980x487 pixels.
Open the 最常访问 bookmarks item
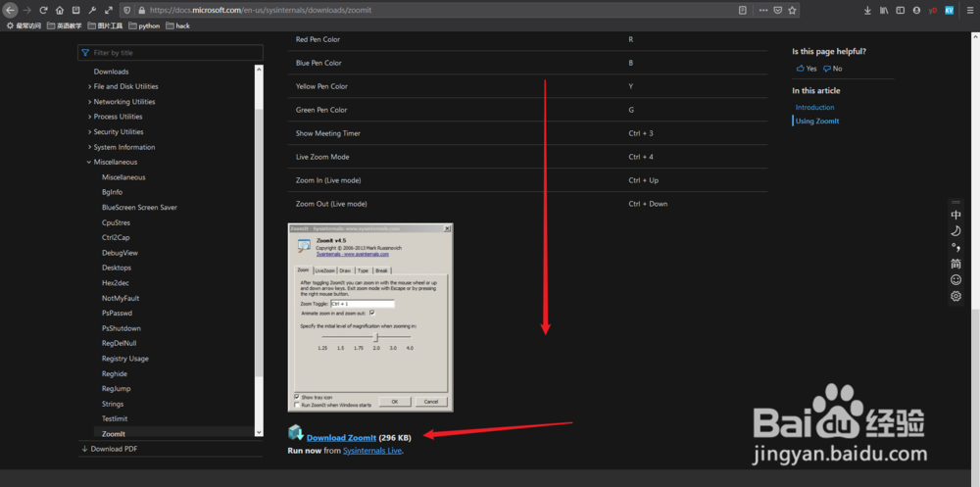[24, 26]
